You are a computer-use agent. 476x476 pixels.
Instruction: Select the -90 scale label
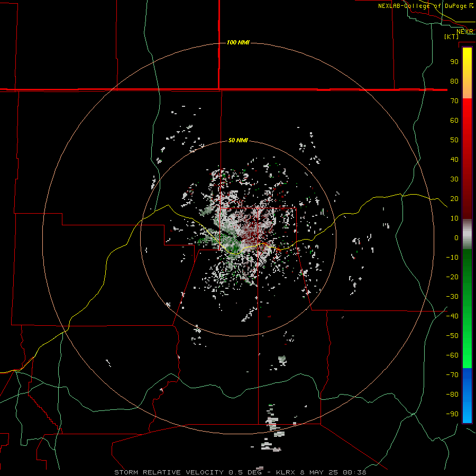(452, 414)
